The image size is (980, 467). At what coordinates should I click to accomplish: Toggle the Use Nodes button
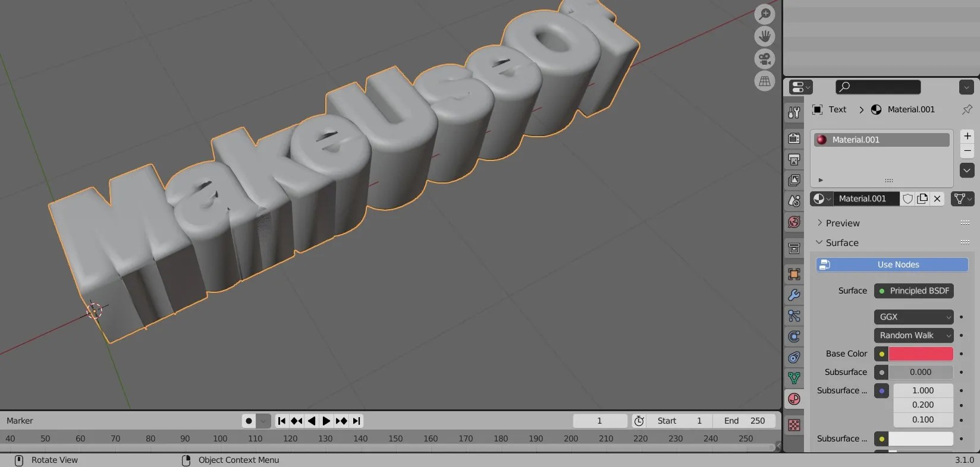[x=892, y=264]
